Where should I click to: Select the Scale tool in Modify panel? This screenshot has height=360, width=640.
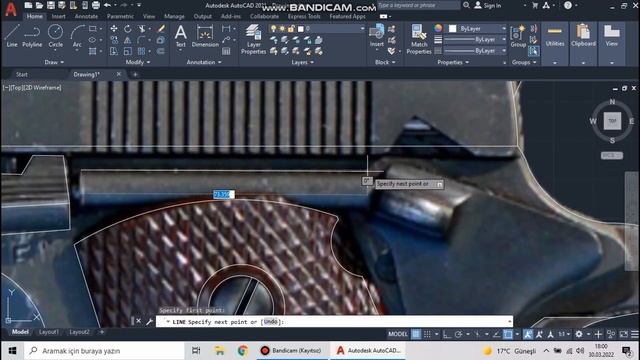click(x=128, y=51)
